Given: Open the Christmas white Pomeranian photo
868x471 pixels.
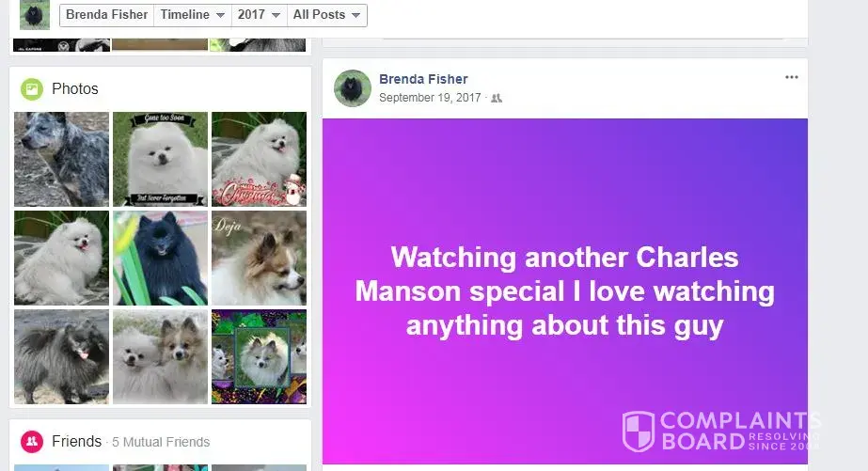Looking at the screenshot, I should click(259, 160).
